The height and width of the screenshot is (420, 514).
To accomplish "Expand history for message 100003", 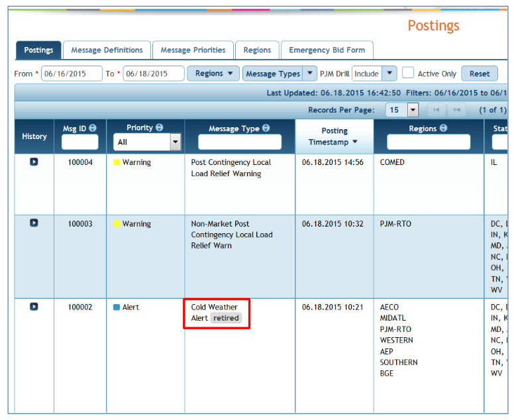I will coord(34,223).
